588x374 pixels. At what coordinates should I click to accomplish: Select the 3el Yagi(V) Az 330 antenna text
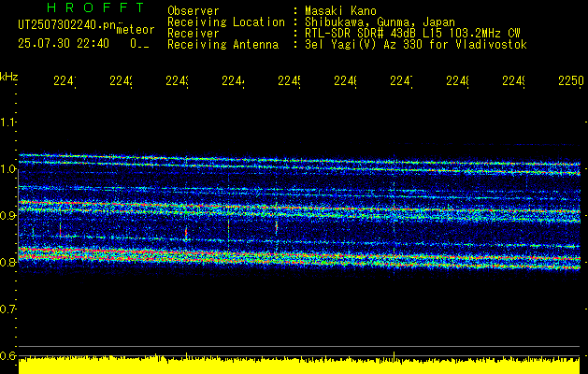(x=416, y=45)
